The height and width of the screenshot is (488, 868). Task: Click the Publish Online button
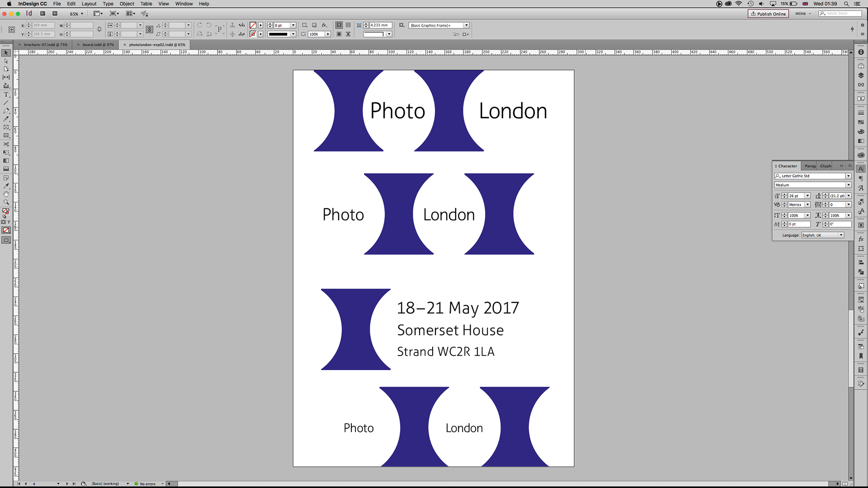coord(768,14)
